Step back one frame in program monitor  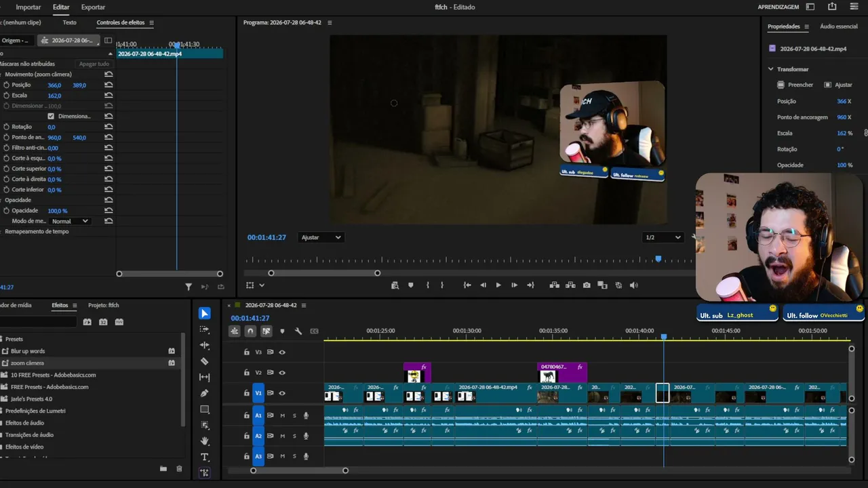tap(483, 285)
